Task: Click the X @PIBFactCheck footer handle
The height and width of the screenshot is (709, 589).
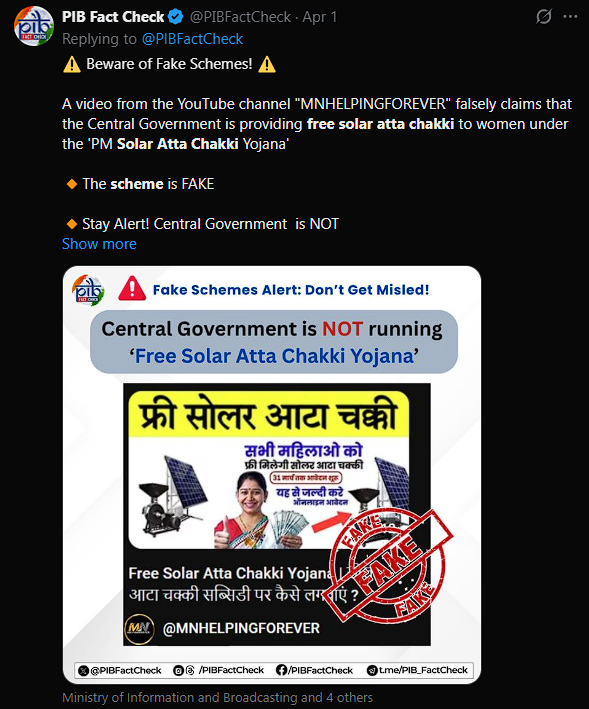Action: 120,670
